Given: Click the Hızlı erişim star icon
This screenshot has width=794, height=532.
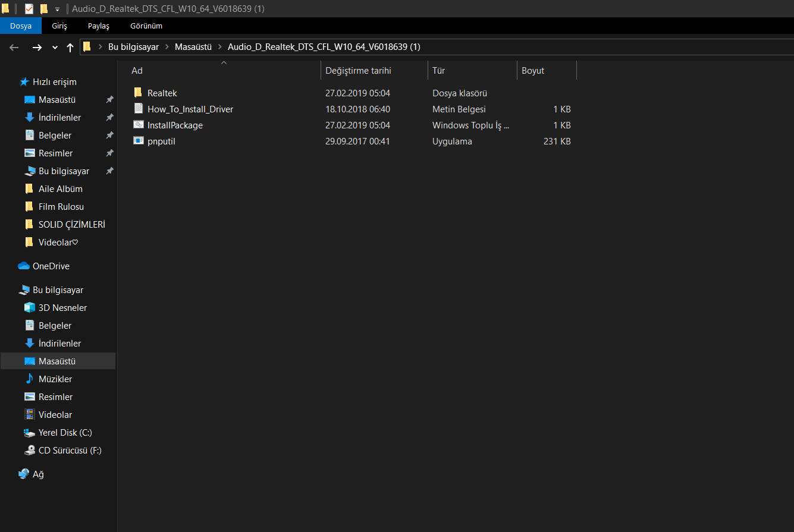Looking at the screenshot, I should pos(24,81).
